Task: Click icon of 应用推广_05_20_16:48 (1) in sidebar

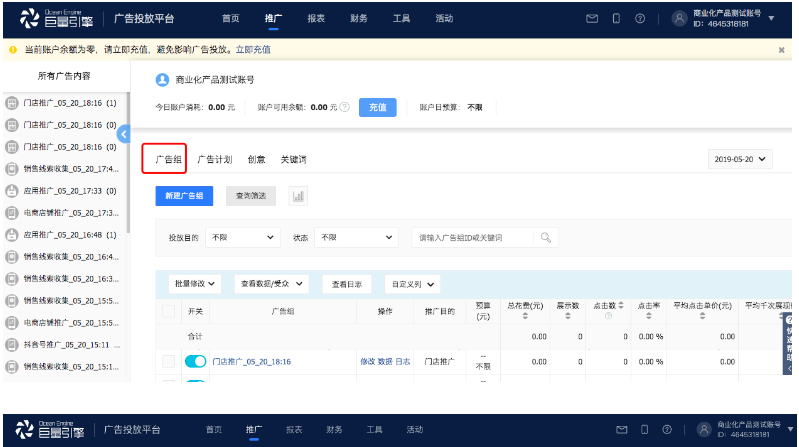Action: tap(12, 235)
